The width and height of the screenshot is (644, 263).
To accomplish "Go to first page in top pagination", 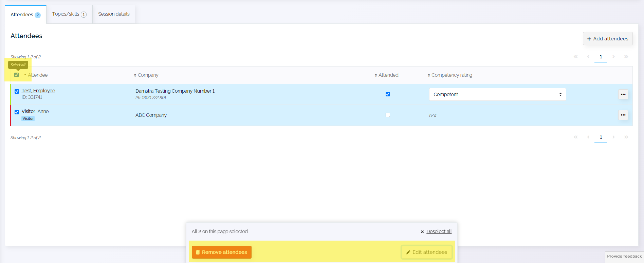I will 576,57.
